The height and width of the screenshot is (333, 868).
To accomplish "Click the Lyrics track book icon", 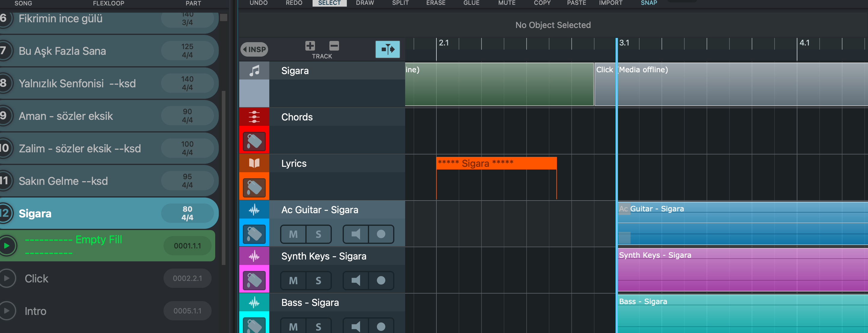I will pos(254,163).
